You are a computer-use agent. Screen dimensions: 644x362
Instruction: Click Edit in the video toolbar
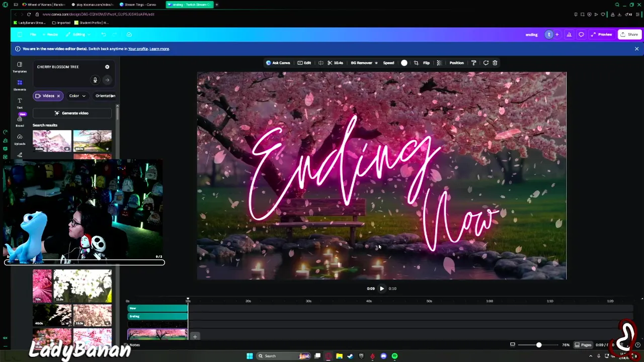[x=304, y=63]
